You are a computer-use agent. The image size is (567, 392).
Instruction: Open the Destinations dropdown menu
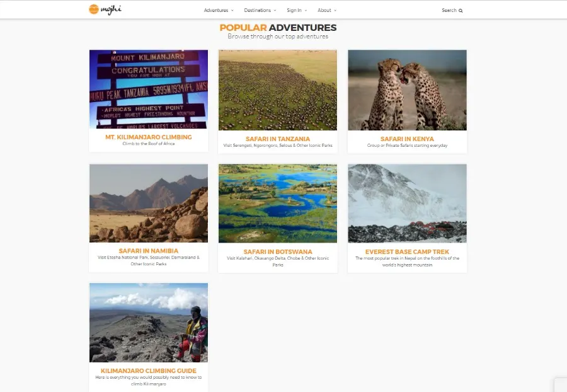pyautogui.click(x=260, y=10)
